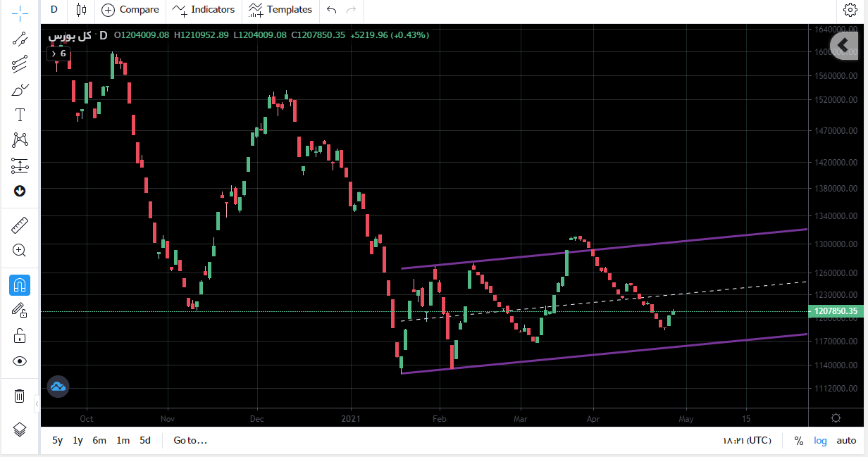Remove all drawings with trash icon
Image resolution: width=868 pixels, height=457 pixels.
click(x=20, y=396)
